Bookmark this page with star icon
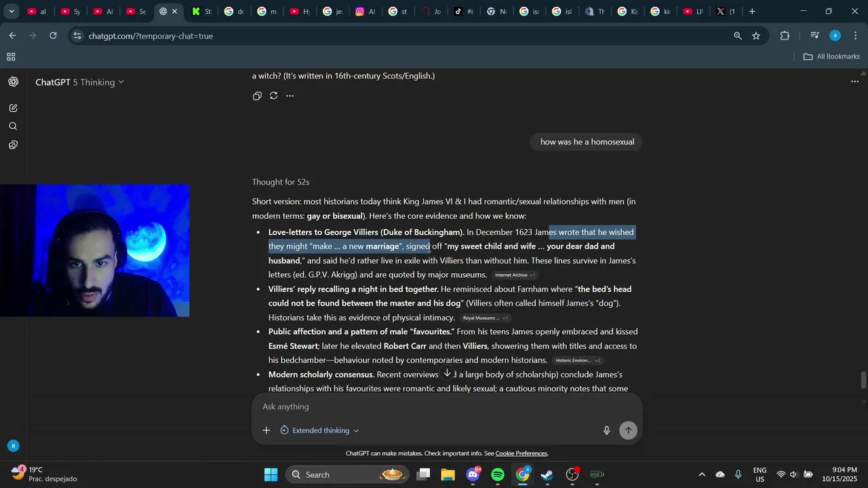Screen dimensions: 868x488 coord(756,36)
